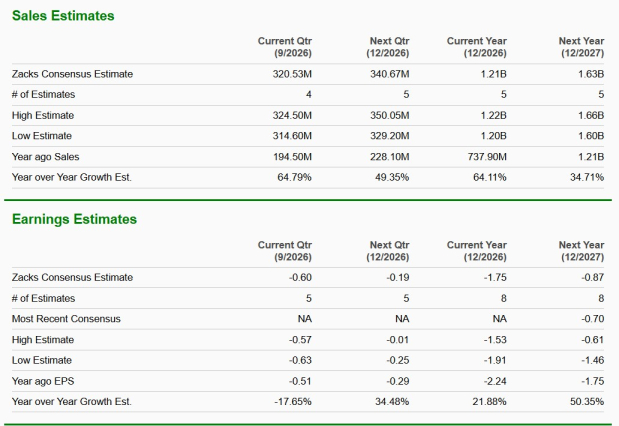Click the -0.51 year ago EPS value
Viewport: 619px width, 426px height.
click(x=300, y=381)
